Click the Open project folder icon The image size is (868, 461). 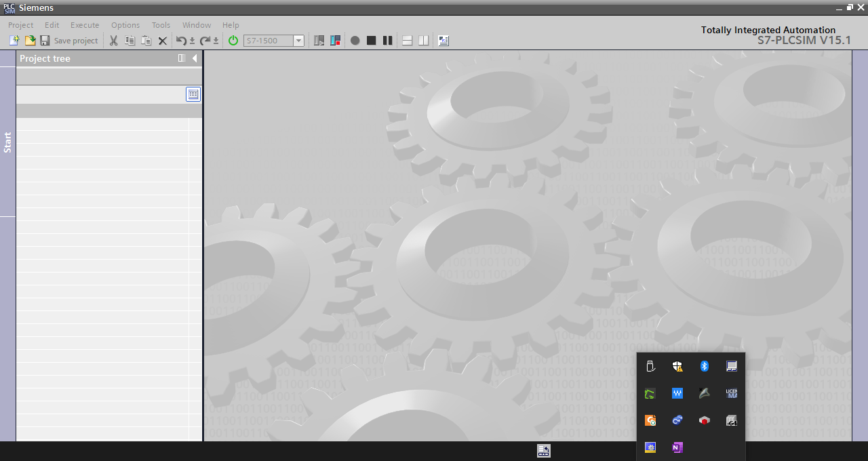30,41
